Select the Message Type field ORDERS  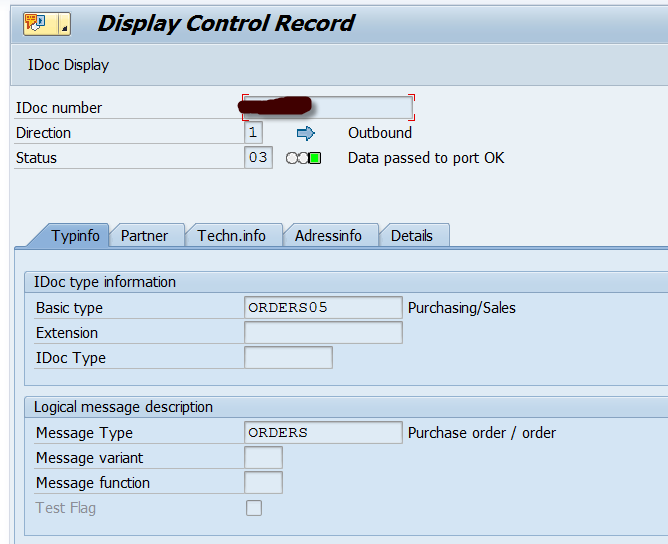coord(323,433)
